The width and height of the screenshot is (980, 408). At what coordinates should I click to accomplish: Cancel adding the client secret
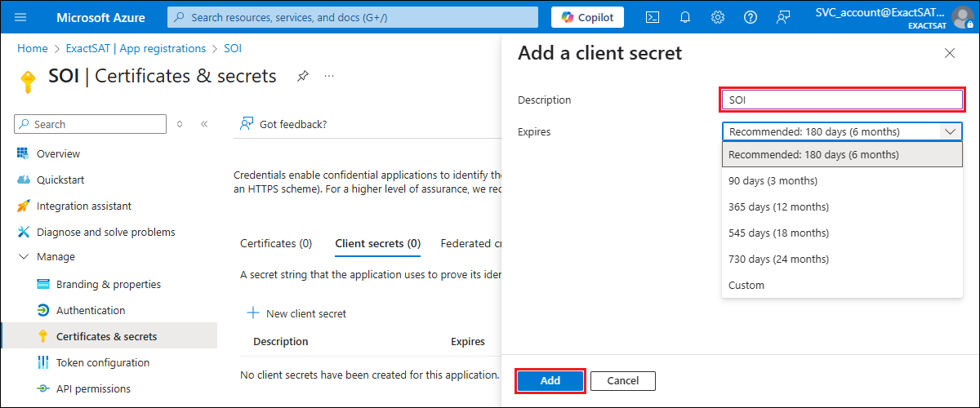(x=622, y=380)
